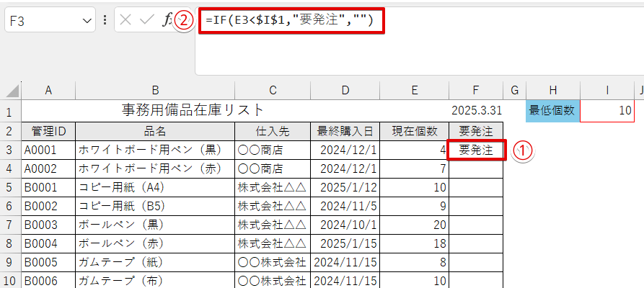Click the date cell 2025.3.31

point(476,110)
